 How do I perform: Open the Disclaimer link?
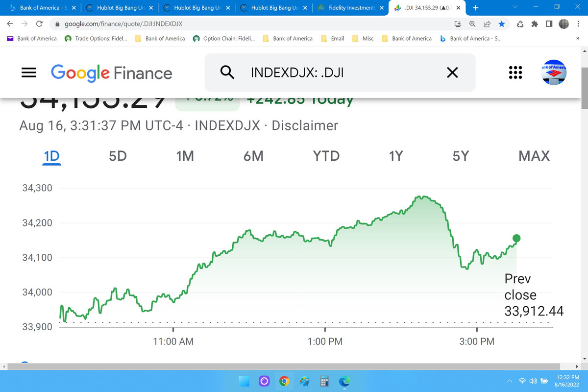(x=305, y=125)
